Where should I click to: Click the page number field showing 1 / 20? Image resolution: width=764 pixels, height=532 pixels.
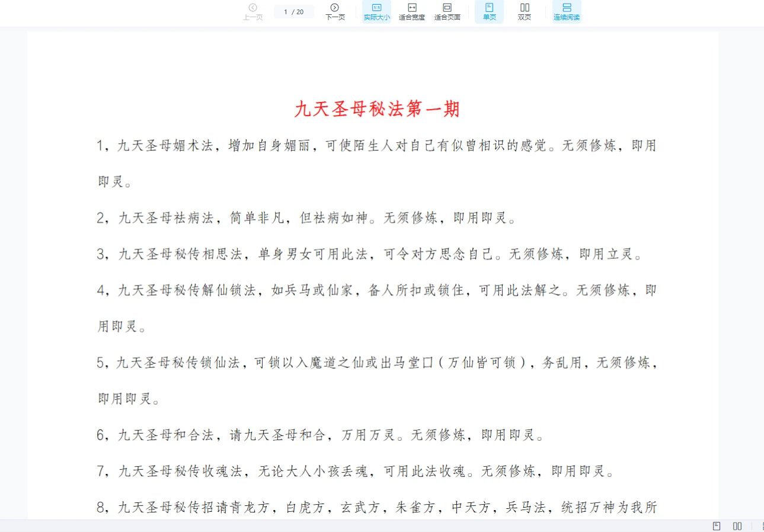pyautogui.click(x=294, y=12)
